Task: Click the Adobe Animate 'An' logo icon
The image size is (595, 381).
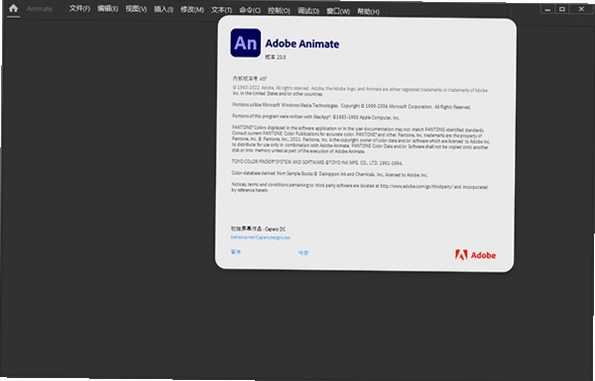Action: [x=246, y=43]
